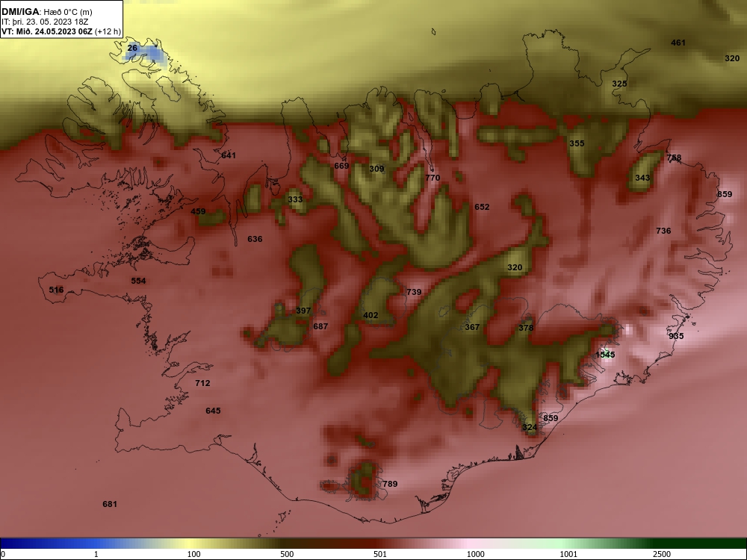Click the map value 641

pyautogui.click(x=229, y=156)
